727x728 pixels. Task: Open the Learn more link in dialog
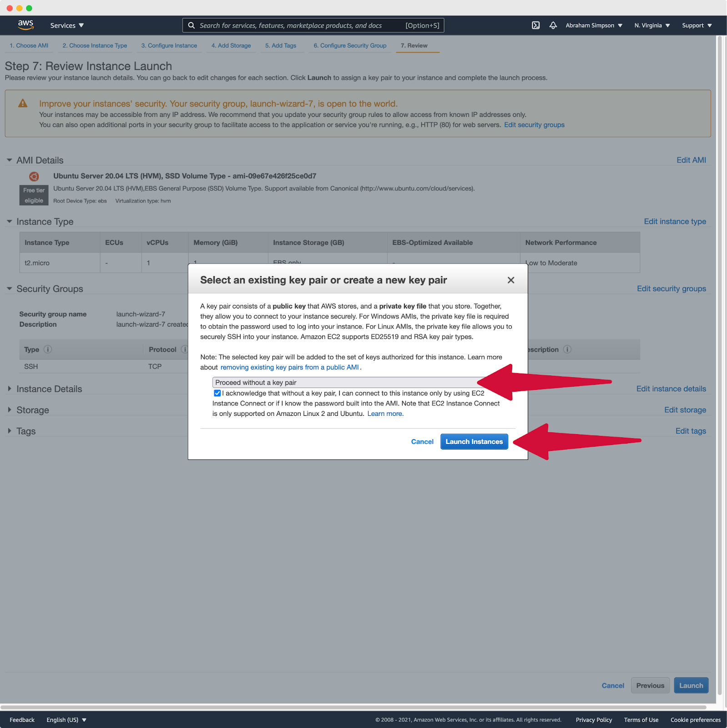click(x=385, y=414)
